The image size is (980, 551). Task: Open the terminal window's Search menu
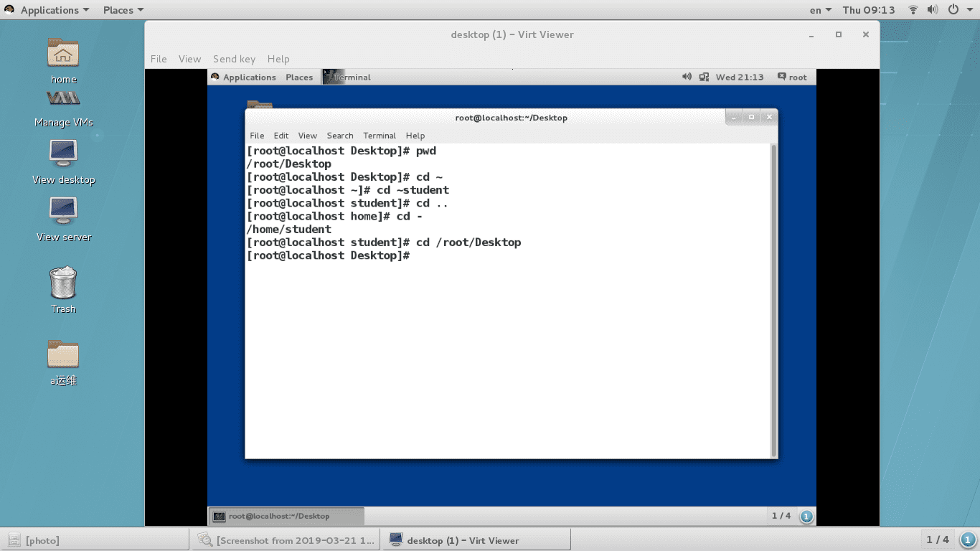pos(340,136)
